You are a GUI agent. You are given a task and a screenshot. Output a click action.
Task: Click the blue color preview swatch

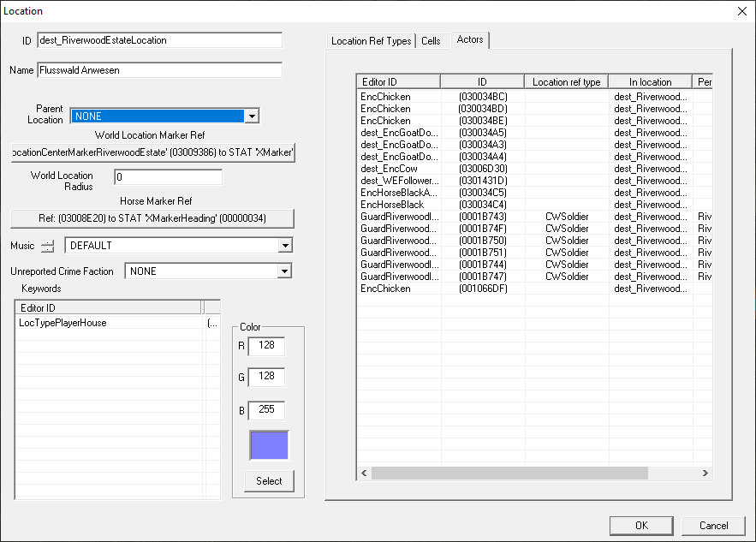pyautogui.click(x=269, y=445)
